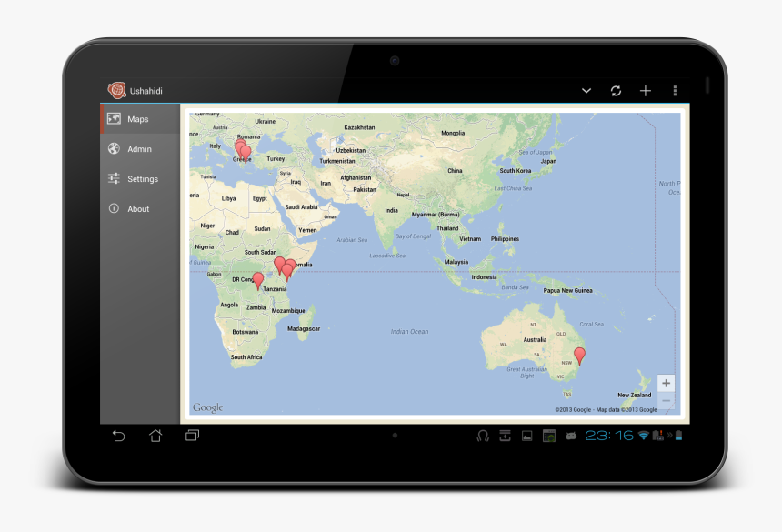Image resolution: width=782 pixels, height=532 pixels.
Task: Open Admin from the side menu
Action: click(140, 149)
